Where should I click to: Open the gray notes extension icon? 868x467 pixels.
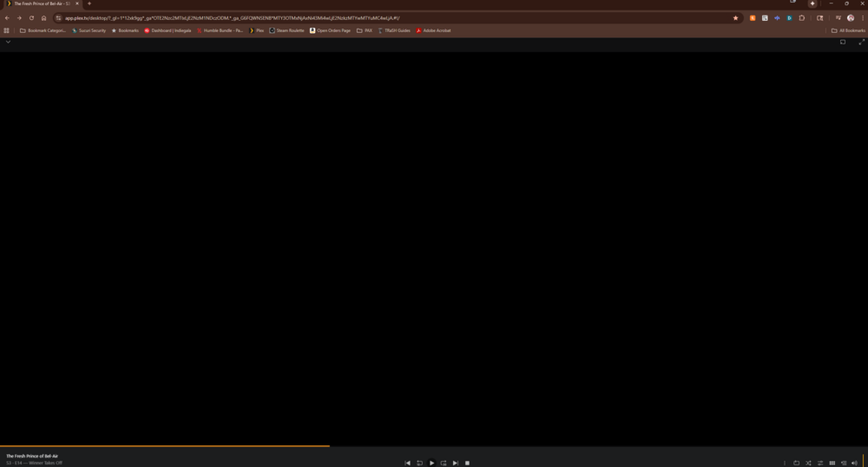[765, 18]
